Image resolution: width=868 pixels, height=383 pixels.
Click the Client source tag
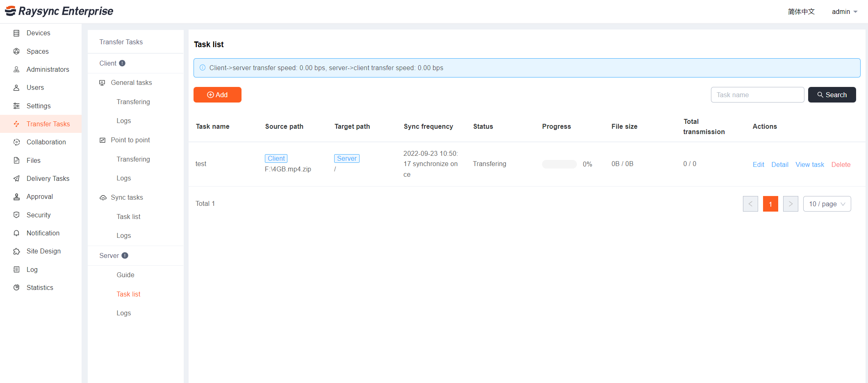[x=276, y=158]
